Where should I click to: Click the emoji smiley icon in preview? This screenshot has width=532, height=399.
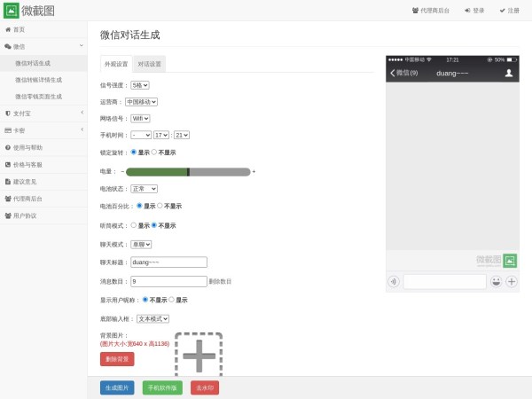click(497, 282)
